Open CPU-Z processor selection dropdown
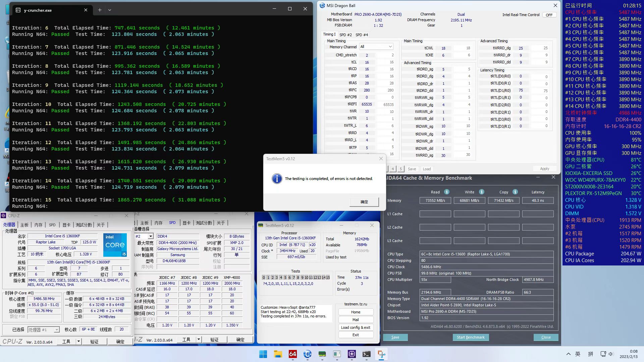Viewport: 644px width, 362px height. 44,330
